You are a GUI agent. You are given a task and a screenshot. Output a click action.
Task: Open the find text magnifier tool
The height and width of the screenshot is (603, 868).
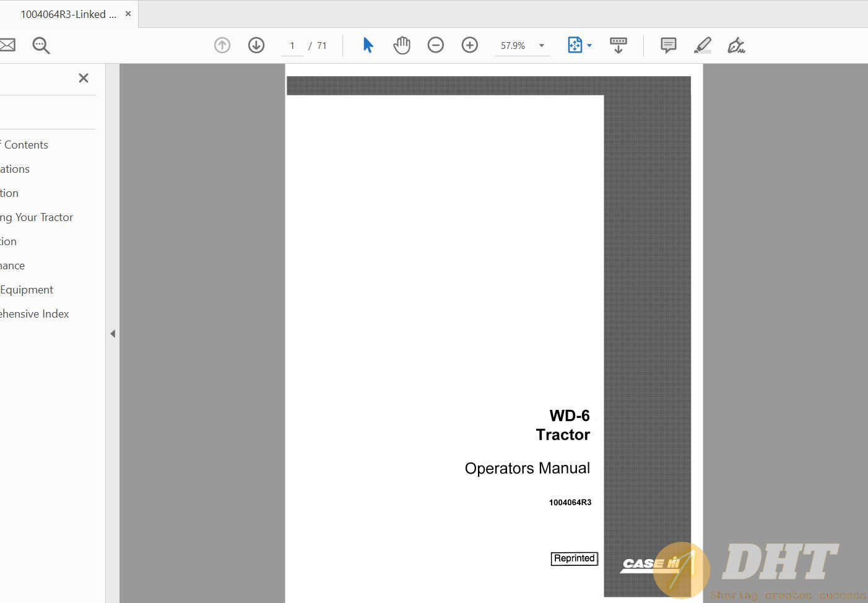point(41,45)
